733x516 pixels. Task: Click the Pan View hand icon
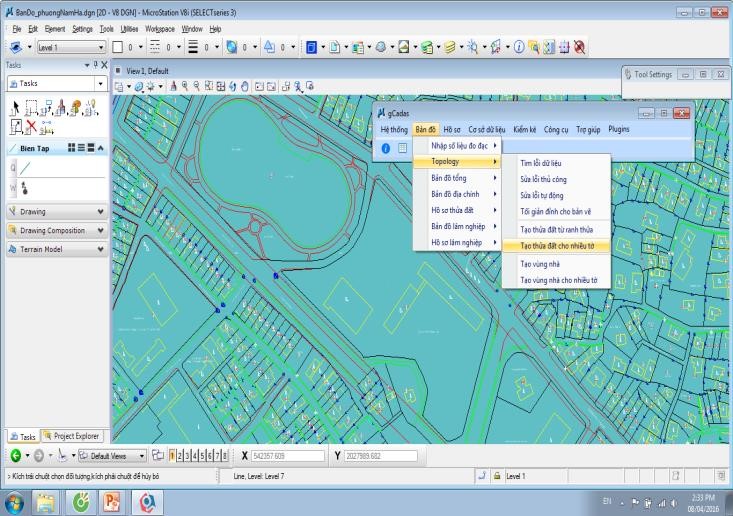pyautogui.click(x=244, y=87)
